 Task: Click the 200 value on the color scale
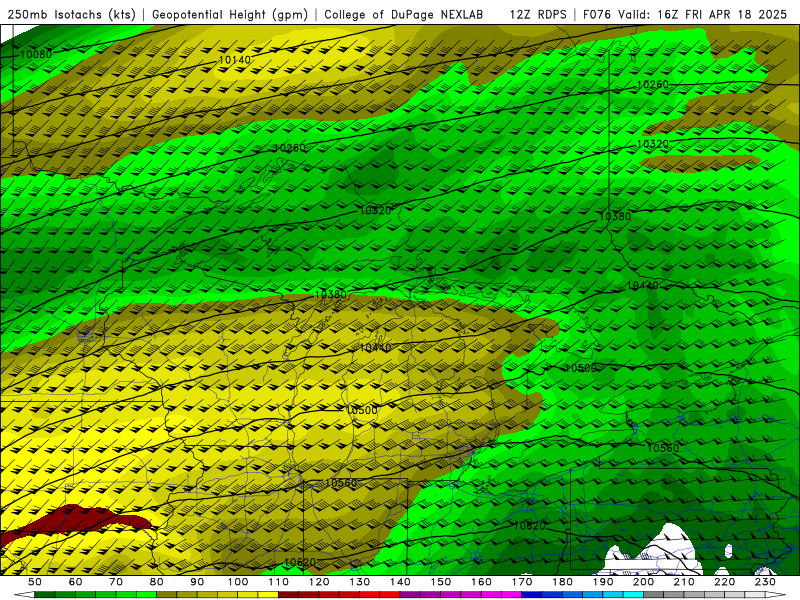click(643, 582)
